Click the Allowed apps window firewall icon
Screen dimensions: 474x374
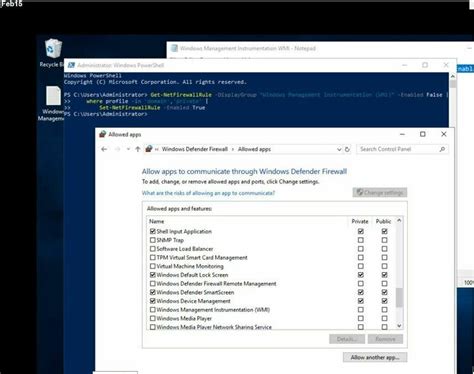click(103, 134)
